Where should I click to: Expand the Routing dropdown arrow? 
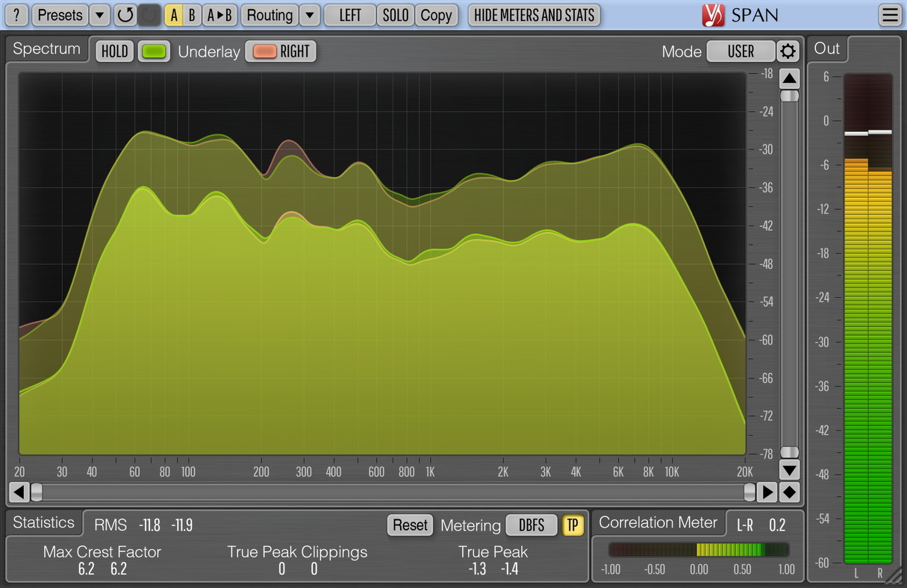coord(310,15)
